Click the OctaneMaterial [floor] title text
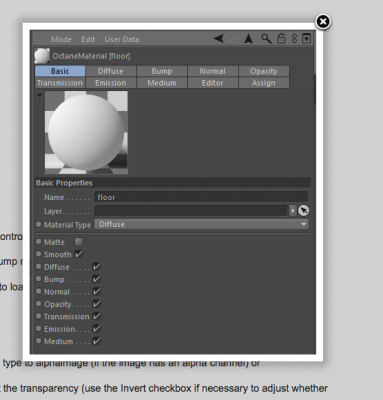 pos(91,56)
